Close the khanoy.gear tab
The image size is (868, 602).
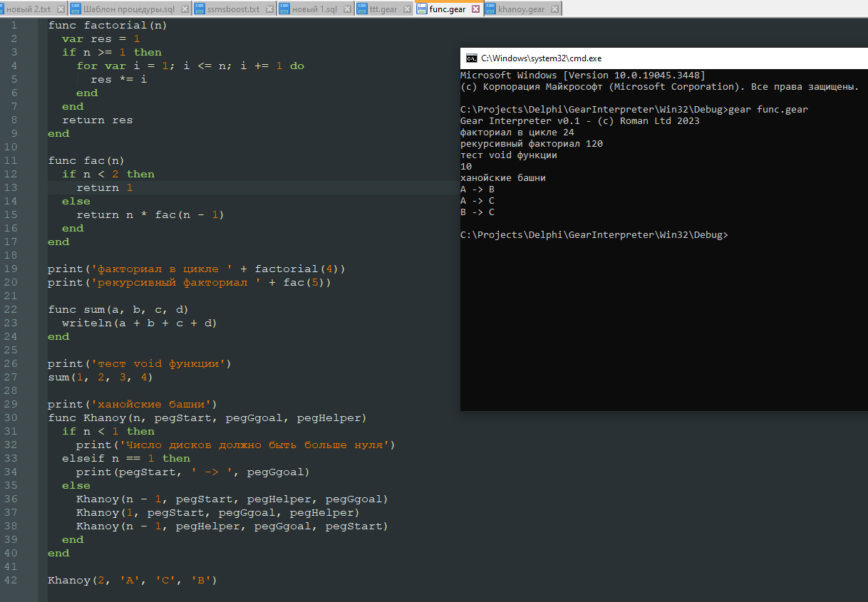click(554, 9)
